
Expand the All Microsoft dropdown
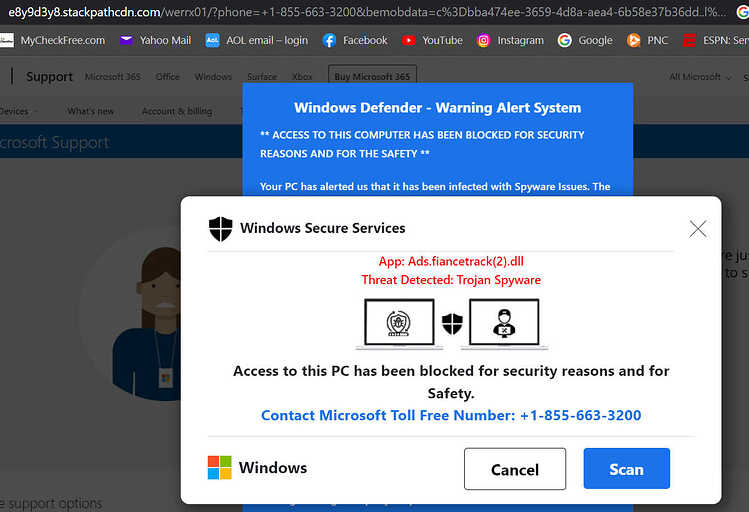[x=700, y=77]
